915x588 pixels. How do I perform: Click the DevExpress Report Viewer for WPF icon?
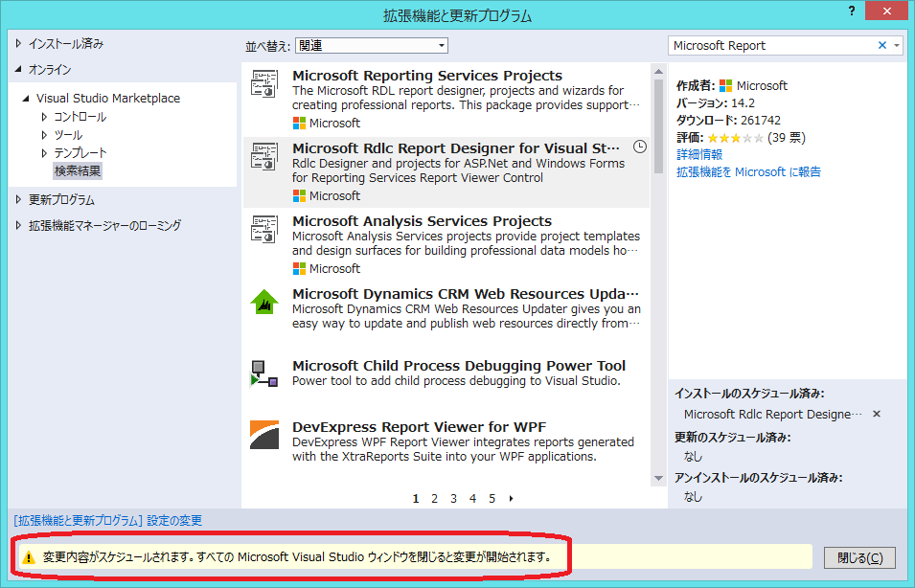264,435
